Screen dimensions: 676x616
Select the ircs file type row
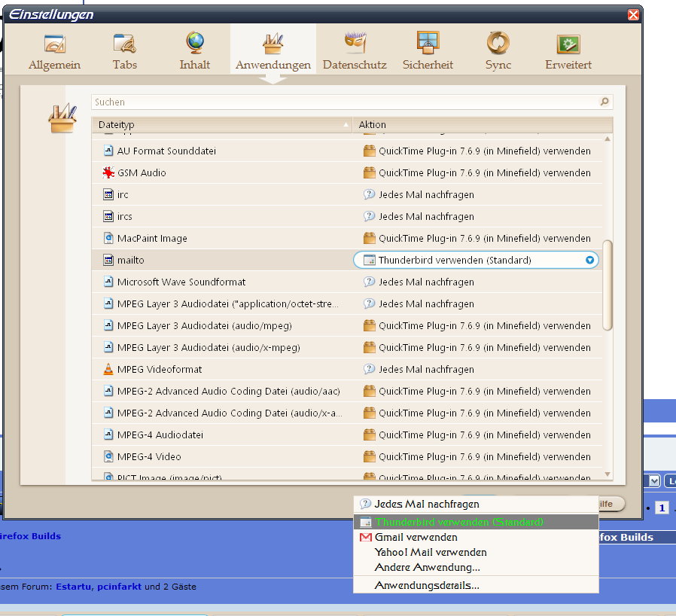coord(347,217)
